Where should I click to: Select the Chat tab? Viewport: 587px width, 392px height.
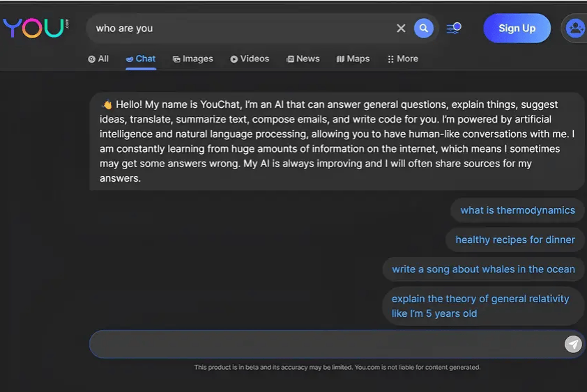coord(141,59)
